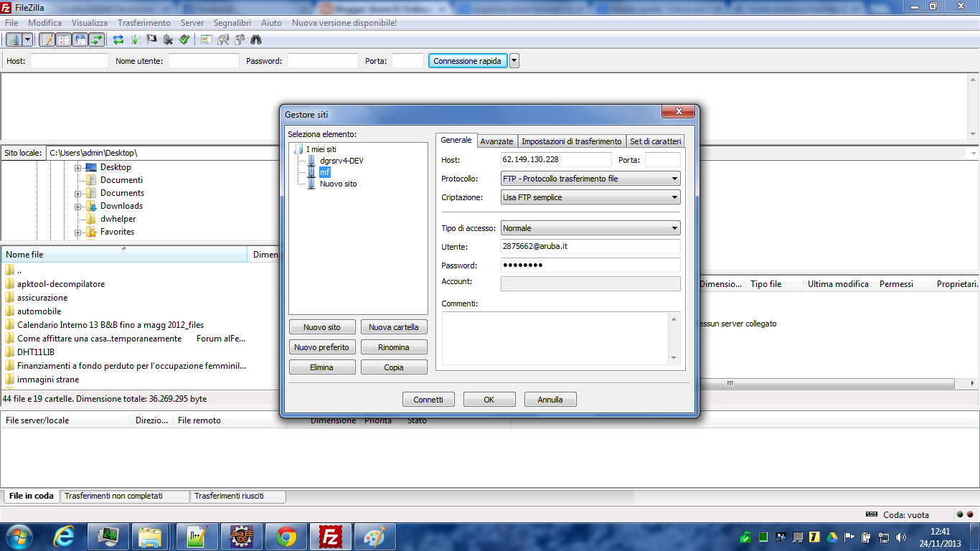Toggle the directory comparison icon

tap(223, 39)
